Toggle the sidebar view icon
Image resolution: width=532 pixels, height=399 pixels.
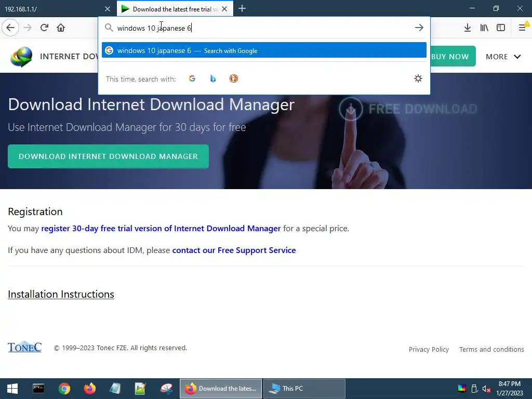501,28
